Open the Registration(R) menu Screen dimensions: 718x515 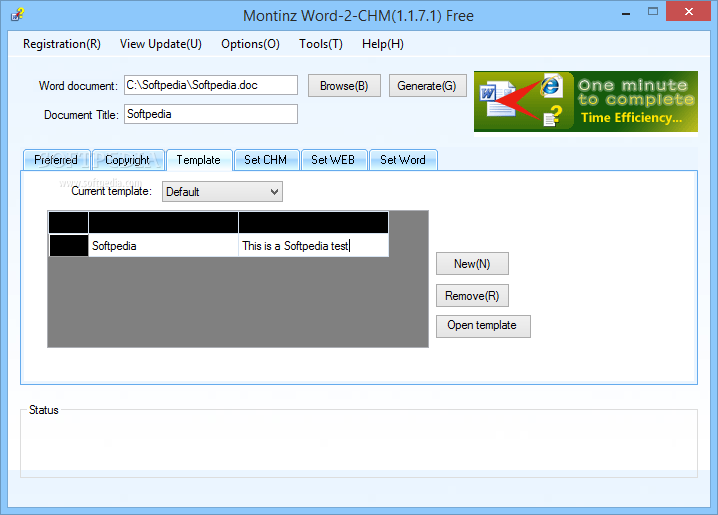click(62, 44)
